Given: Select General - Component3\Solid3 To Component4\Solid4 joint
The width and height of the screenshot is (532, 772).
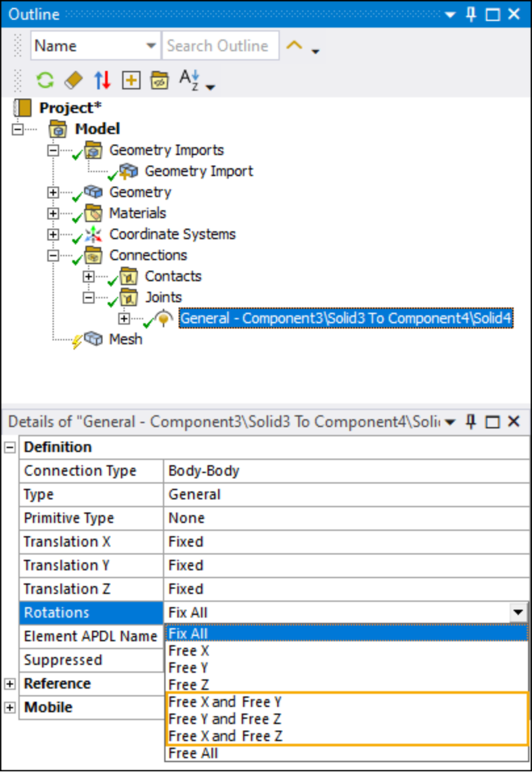Looking at the screenshot, I should point(346,319).
